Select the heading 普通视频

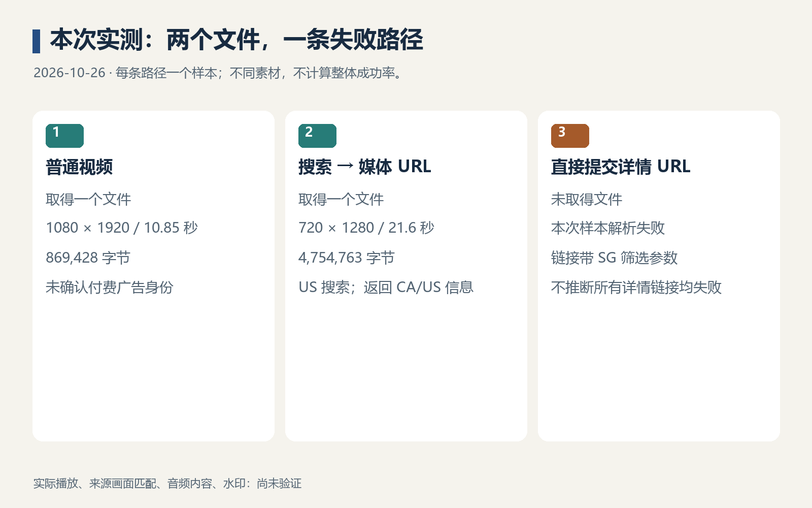tap(79, 167)
